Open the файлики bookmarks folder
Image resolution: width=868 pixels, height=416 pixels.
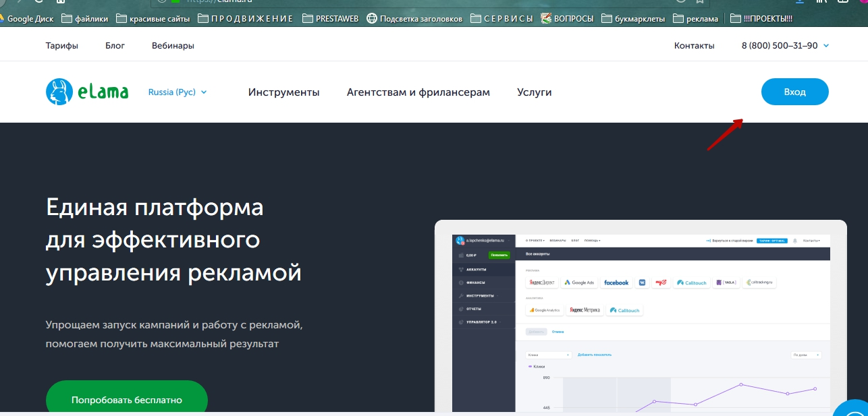[x=84, y=18]
